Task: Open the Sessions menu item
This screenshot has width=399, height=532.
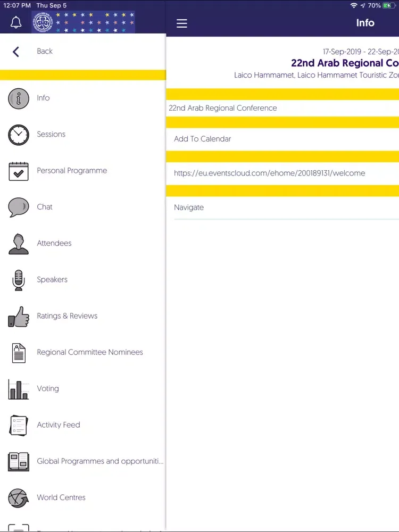Action: pyautogui.click(x=51, y=134)
